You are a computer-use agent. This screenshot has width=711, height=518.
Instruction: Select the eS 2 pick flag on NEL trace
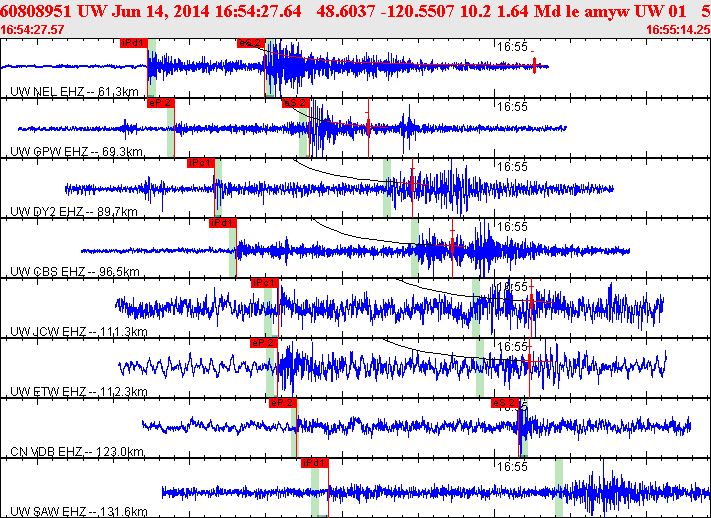(x=251, y=43)
